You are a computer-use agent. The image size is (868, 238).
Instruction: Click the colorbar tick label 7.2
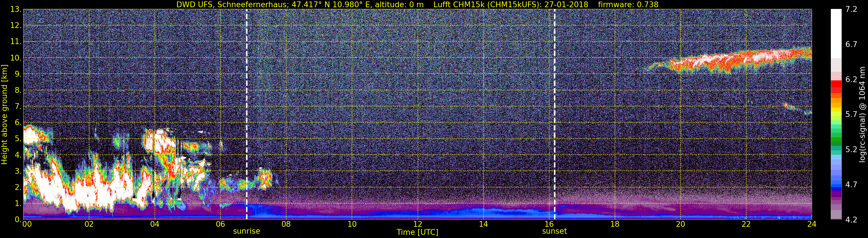tap(851, 9)
